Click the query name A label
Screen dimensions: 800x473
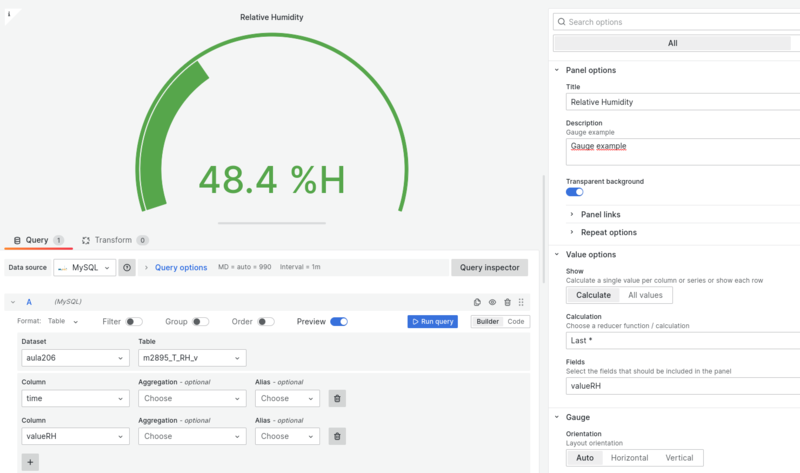coord(29,302)
